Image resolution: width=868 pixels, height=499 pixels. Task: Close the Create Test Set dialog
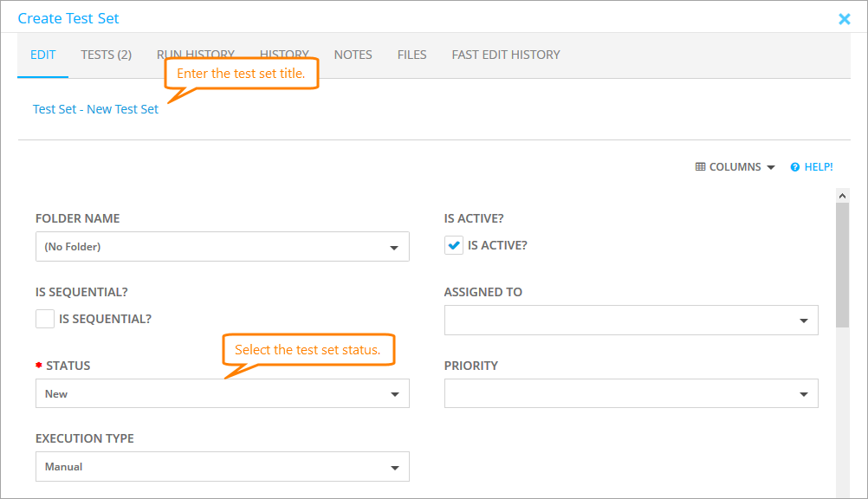845,19
